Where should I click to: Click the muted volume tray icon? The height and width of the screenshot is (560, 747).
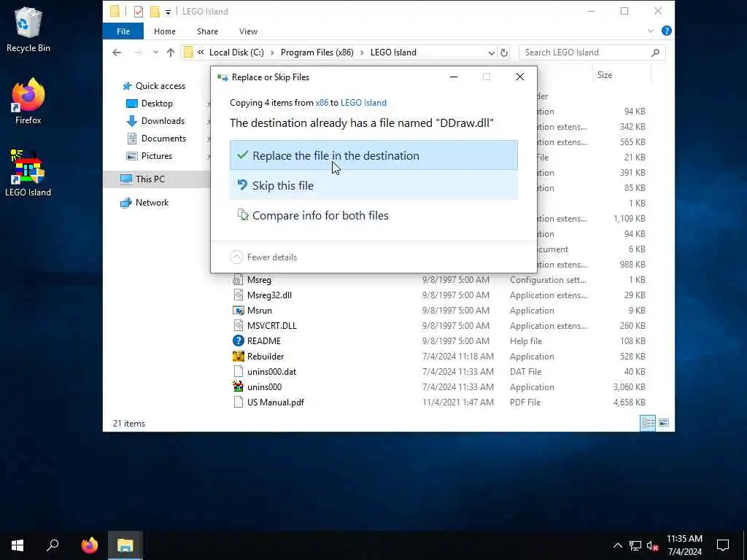[652, 545]
